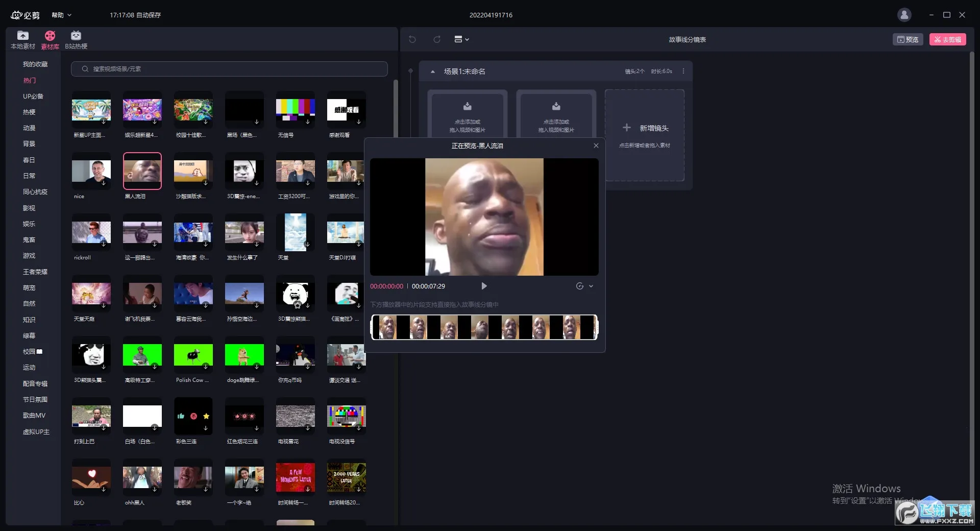This screenshot has height=531, width=980.
Task: Click the user profile avatar icon
Action: (904, 15)
